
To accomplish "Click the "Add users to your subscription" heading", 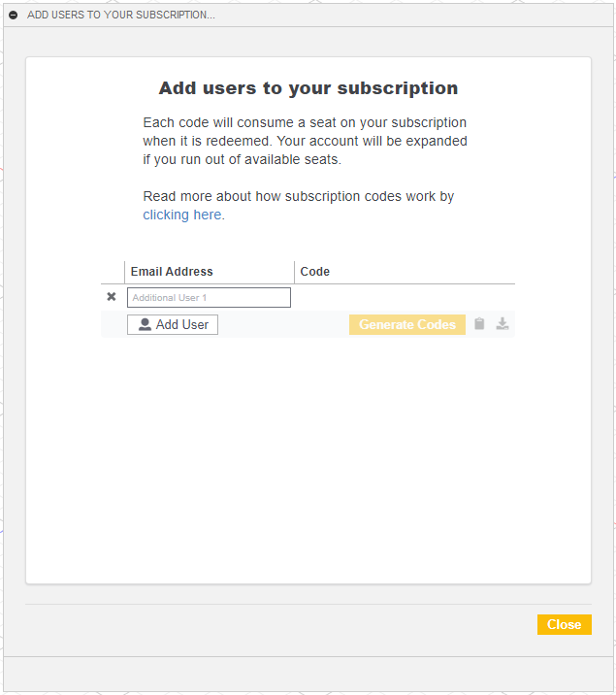I will coord(308,88).
